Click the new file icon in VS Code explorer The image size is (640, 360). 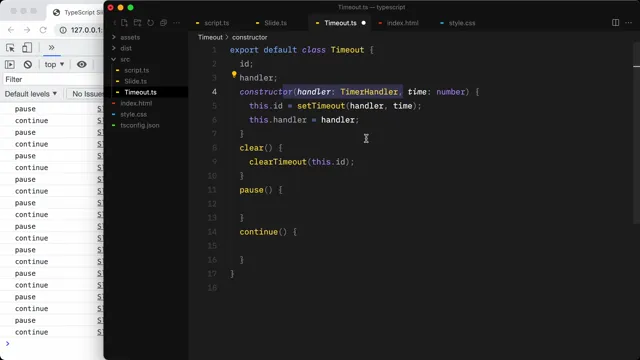pyautogui.click(x=124, y=23)
